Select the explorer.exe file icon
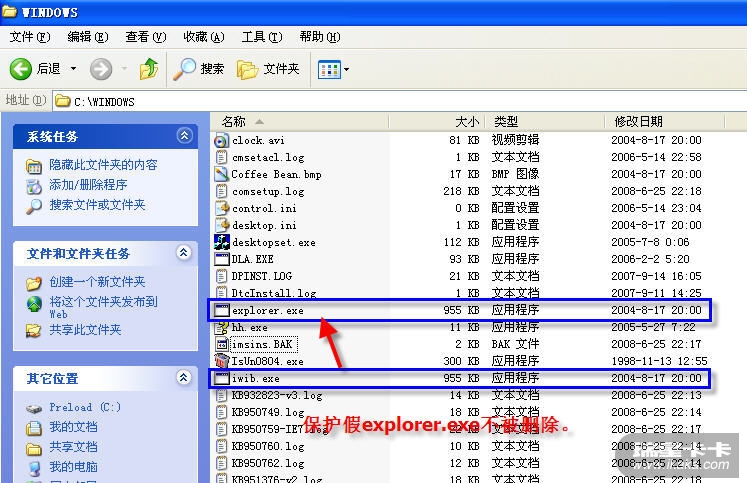The width and height of the screenshot is (747, 483). point(222,311)
